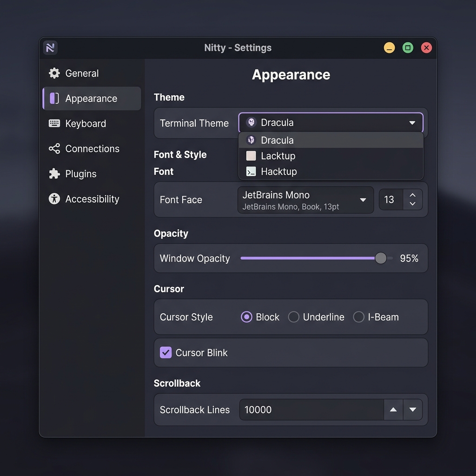The width and height of the screenshot is (476, 476).
Task: Open the Font Face dropdown arrow
Action: tap(363, 200)
